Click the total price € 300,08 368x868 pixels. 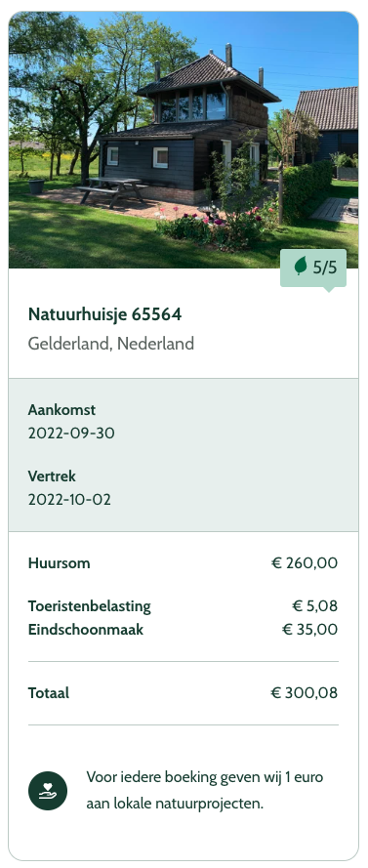[x=305, y=693]
